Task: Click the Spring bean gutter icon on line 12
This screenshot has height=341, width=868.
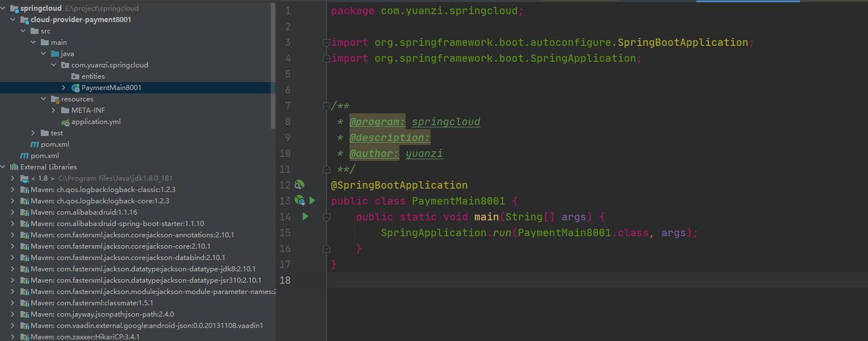Action: 299,185
